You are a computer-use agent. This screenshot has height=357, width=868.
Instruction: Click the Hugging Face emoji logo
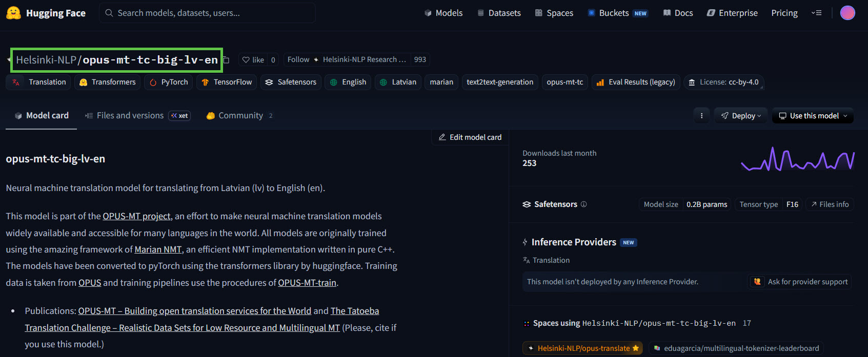(x=13, y=13)
